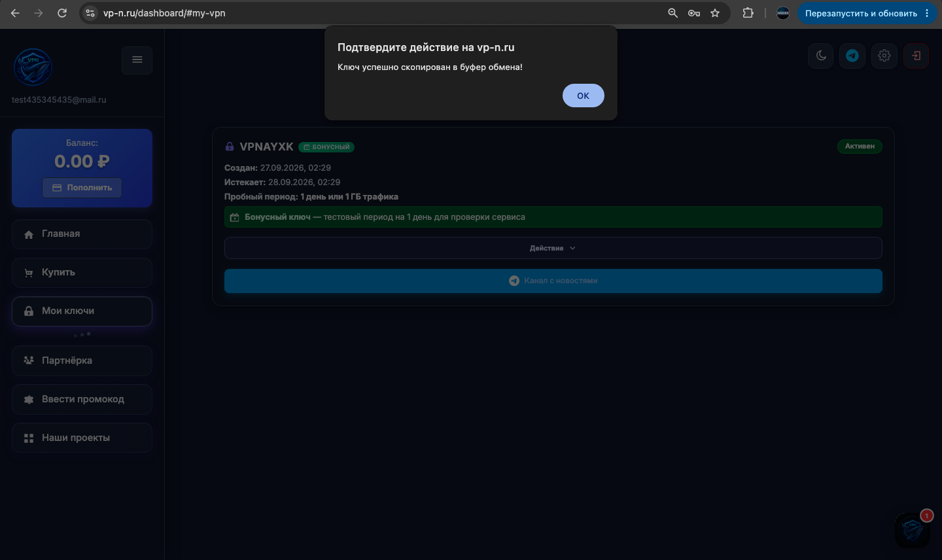Click the VPNAYXK key name
Image resolution: width=942 pixels, height=560 pixels.
click(266, 147)
